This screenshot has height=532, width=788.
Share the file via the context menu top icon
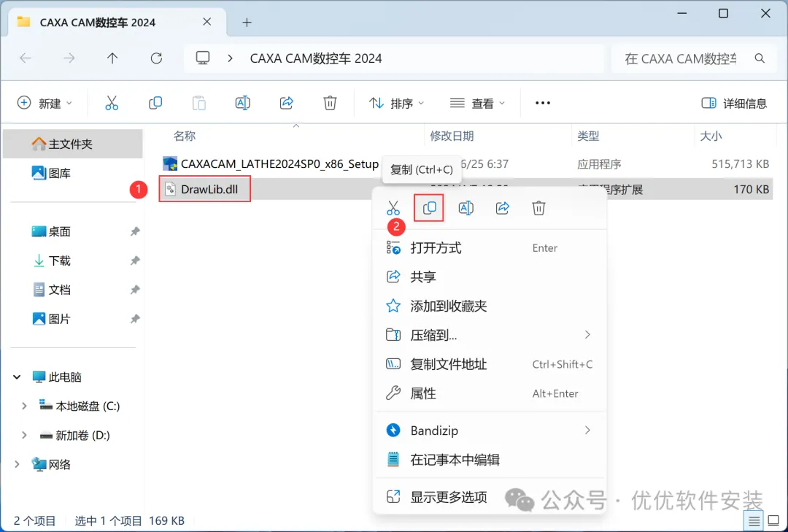point(502,208)
